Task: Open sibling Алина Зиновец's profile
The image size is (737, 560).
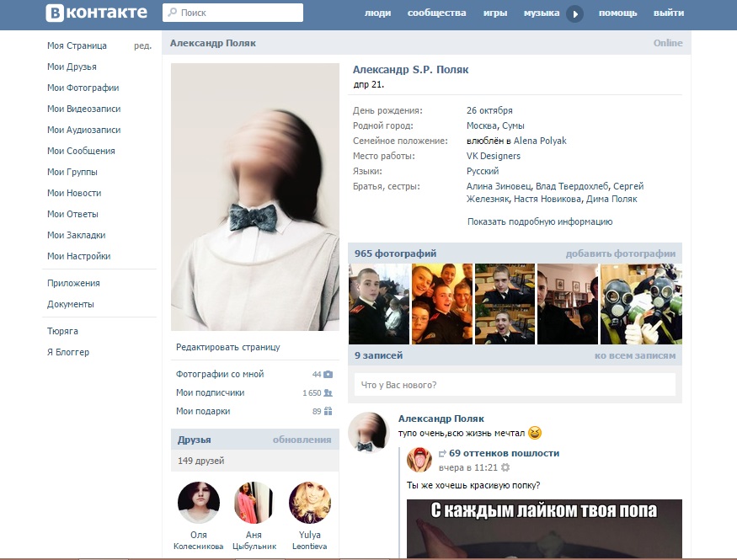Action: click(499, 186)
